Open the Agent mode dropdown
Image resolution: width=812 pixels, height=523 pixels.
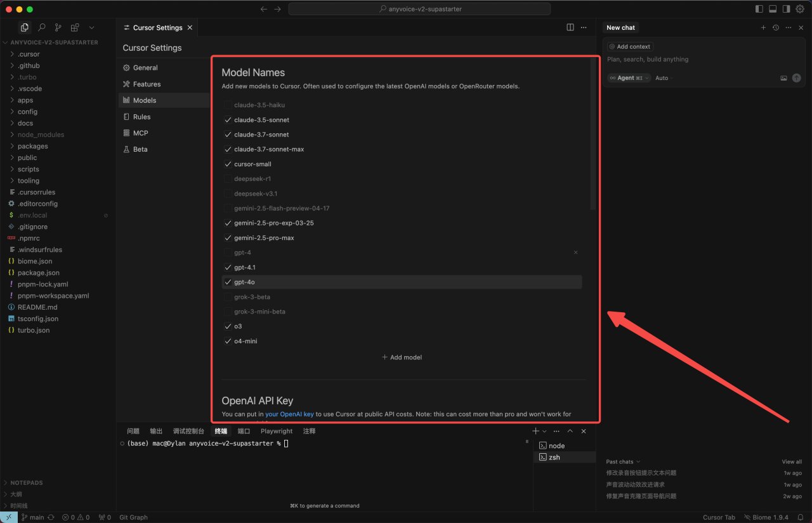(x=629, y=78)
